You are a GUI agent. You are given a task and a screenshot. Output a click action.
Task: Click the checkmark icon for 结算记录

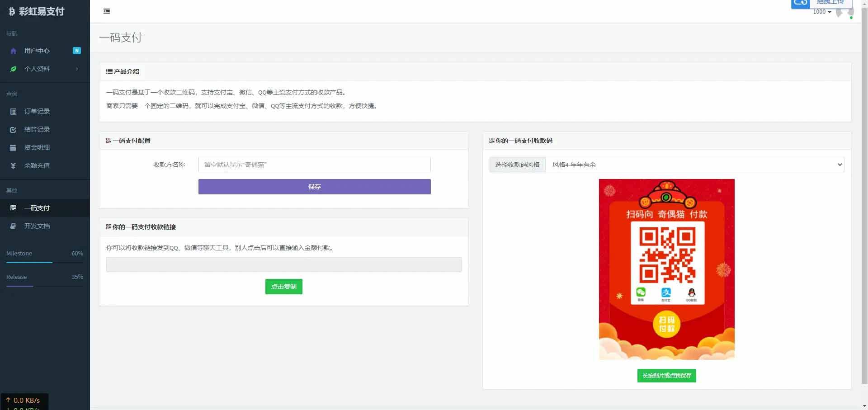13,130
